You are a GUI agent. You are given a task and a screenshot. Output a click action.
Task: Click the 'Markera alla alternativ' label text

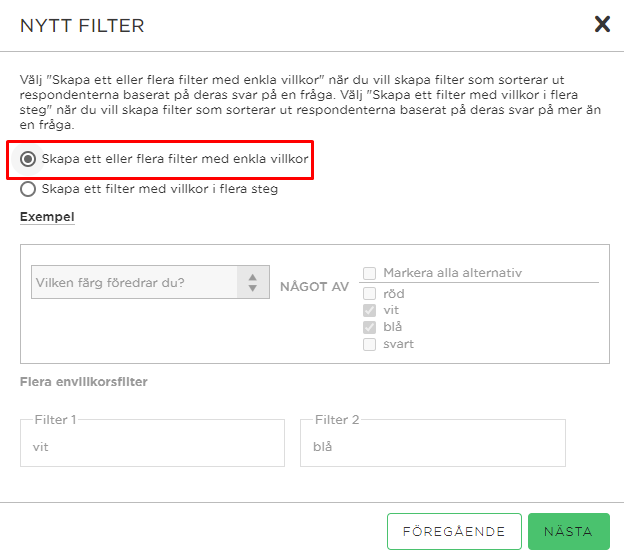point(452,273)
